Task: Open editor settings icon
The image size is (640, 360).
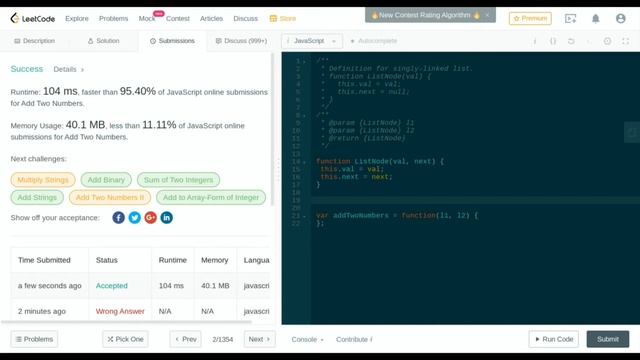Action: pyautogui.click(x=607, y=41)
